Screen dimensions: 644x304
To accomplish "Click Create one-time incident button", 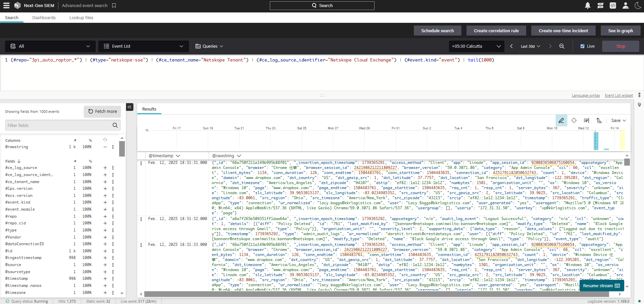I will (563, 31).
